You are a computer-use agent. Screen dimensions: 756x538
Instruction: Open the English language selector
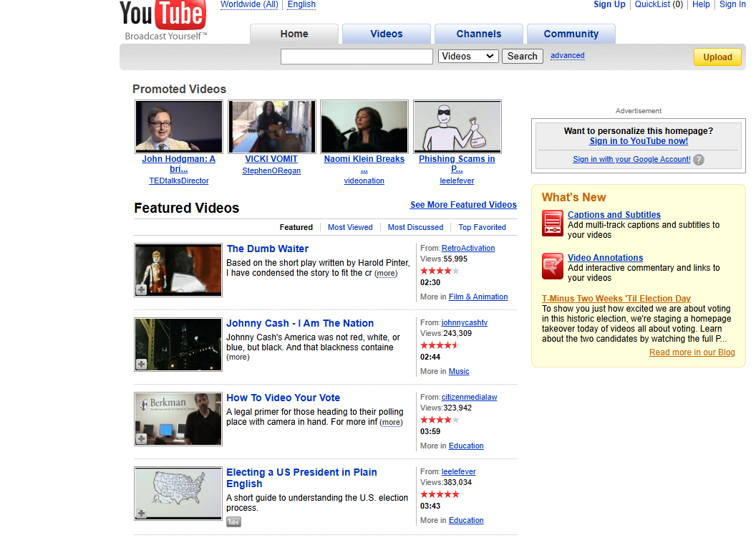[301, 4]
